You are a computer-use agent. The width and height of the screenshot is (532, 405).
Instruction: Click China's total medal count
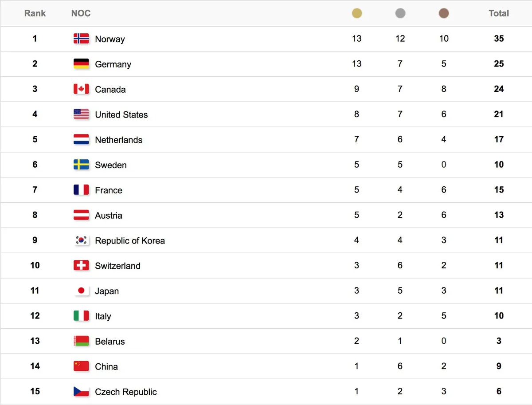click(x=499, y=366)
